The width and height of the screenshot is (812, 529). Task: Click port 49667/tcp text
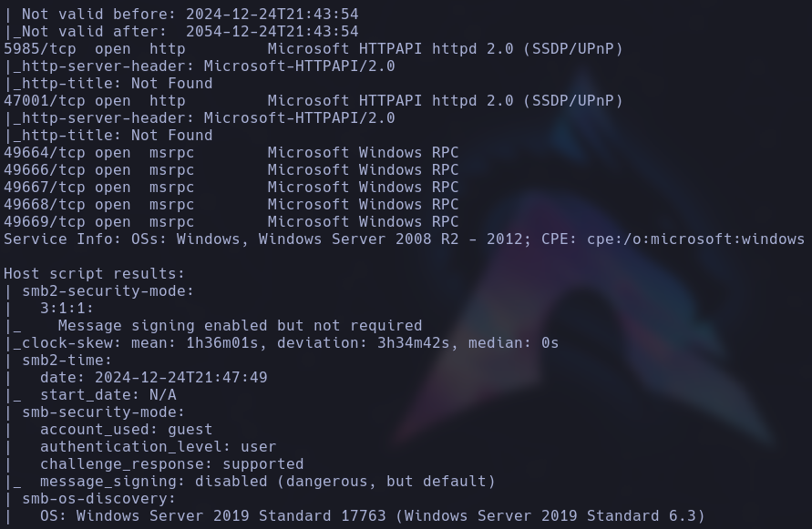(x=36, y=187)
